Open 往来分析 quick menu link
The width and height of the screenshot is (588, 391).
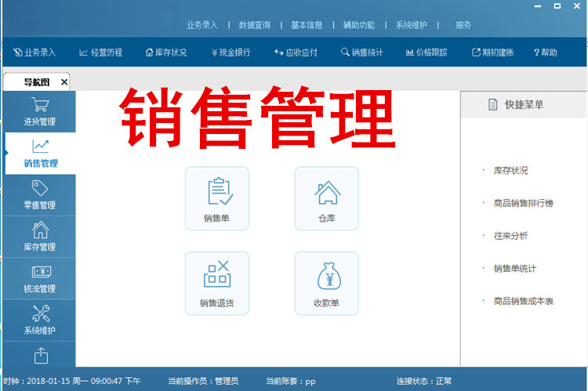[510, 236]
